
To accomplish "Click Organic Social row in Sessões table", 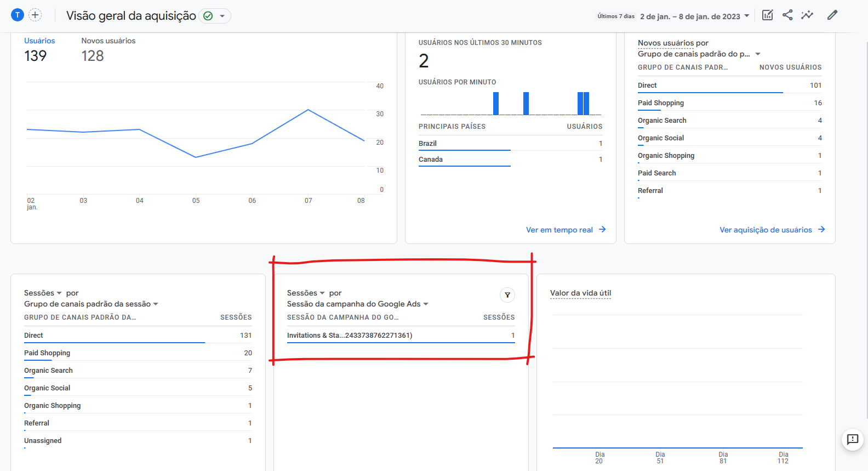I will [138, 388].
